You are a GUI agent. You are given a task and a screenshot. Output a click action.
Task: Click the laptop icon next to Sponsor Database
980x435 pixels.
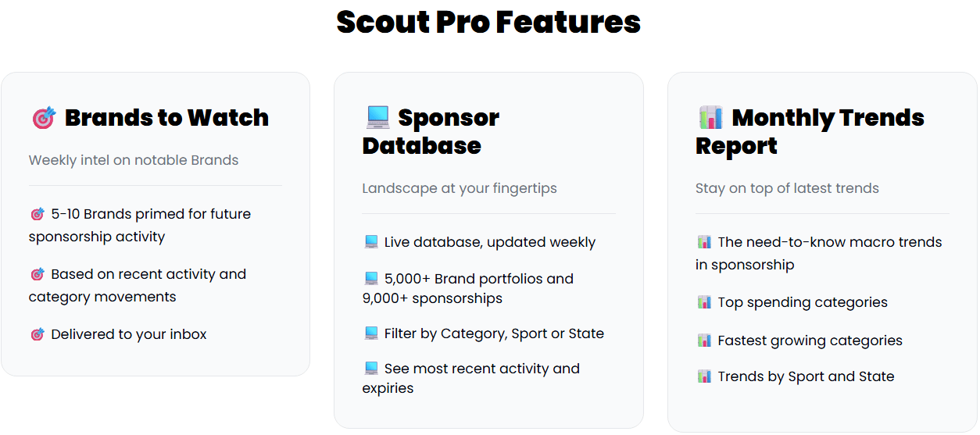(x=377, y=117)
